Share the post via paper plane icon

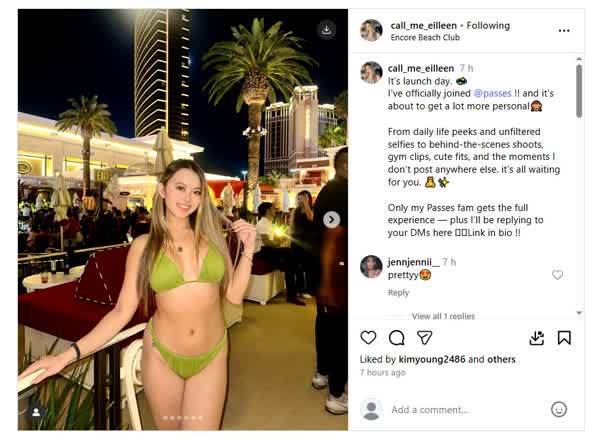pyautogui.click(x=424, y=337)
